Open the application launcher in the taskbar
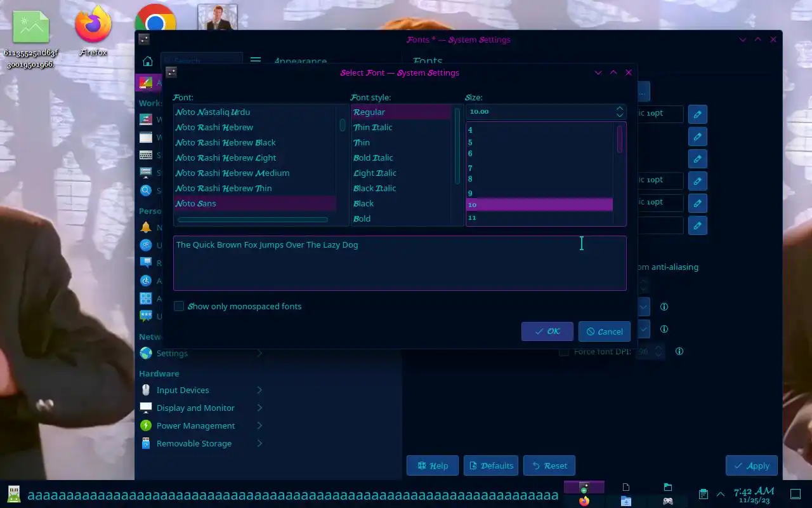The image size is (812, 508). [14, 494]
